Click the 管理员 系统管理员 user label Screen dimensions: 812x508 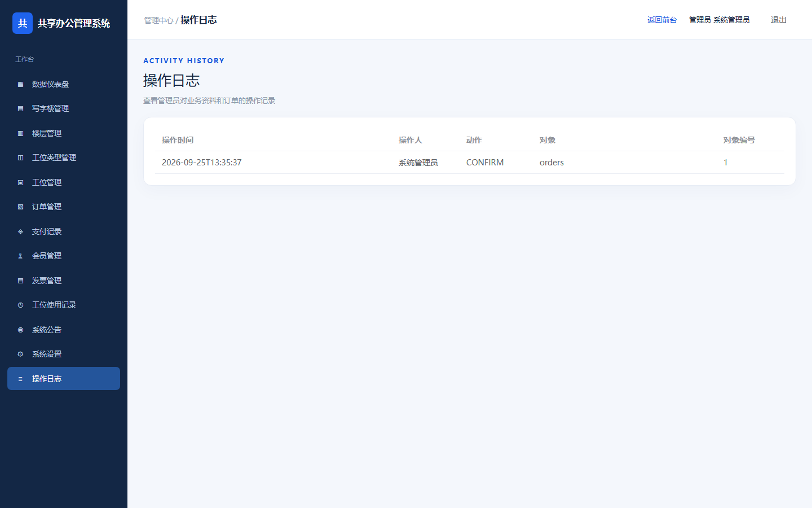click(x=720, y=20)
